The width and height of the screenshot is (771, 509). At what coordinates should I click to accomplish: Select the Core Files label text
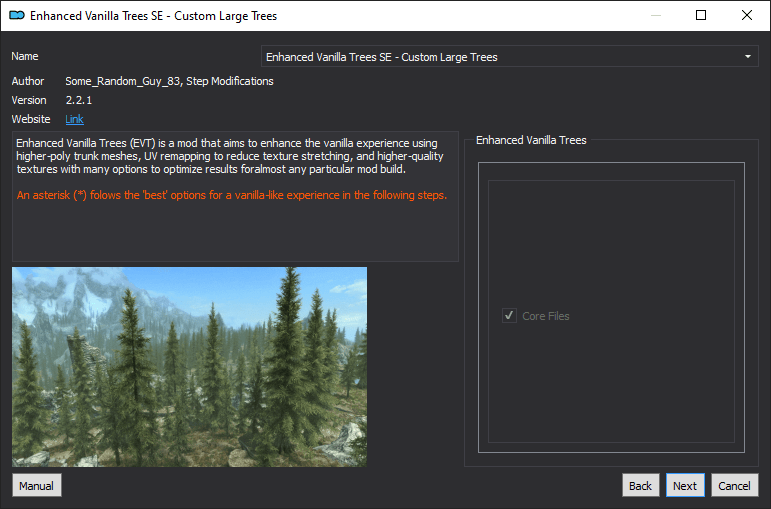click(546, 316)
